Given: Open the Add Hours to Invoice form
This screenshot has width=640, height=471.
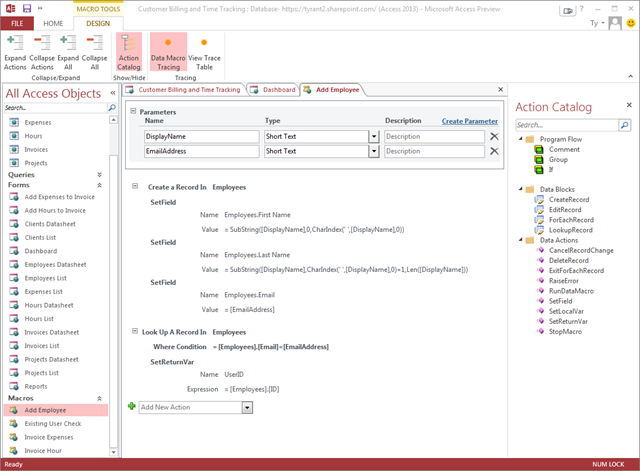Looking at the screenshot, I should click(55, 211).
